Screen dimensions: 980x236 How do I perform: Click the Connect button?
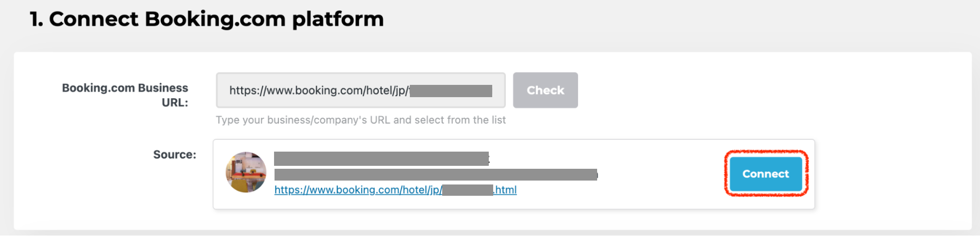(766, 174)
